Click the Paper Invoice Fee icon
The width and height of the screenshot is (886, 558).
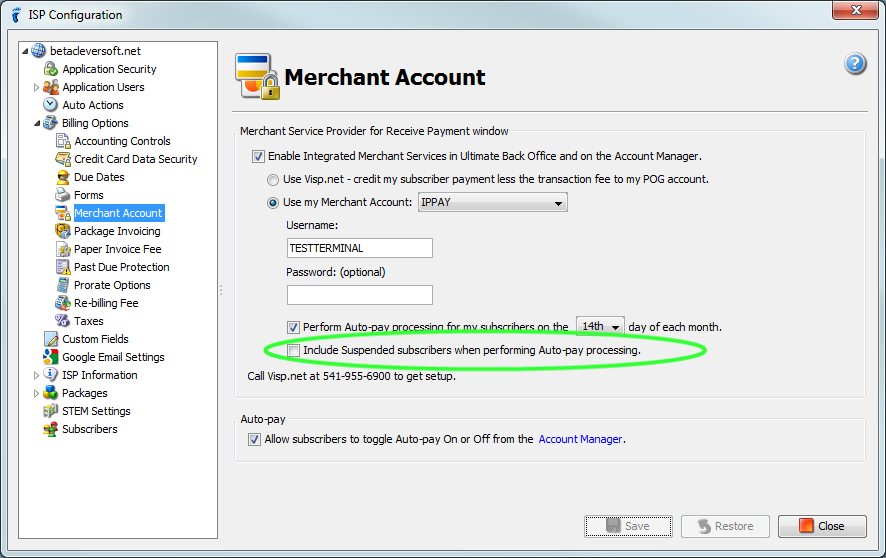tap(63, 249)
